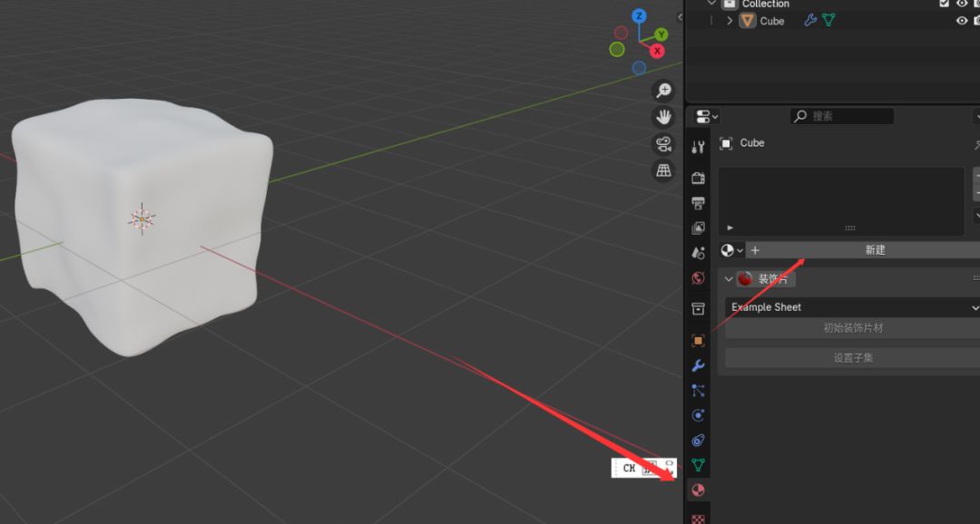Image resolution: width=980 pixels, height=524 pixels.
Task: Open the Material properties tab
Action: [698, 490]
